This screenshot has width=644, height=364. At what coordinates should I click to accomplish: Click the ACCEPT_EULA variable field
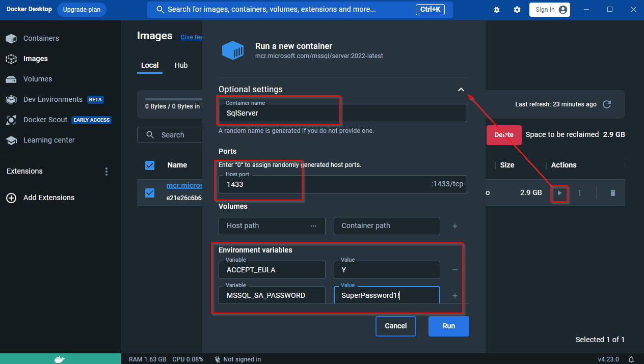click(x=272, y=270)
